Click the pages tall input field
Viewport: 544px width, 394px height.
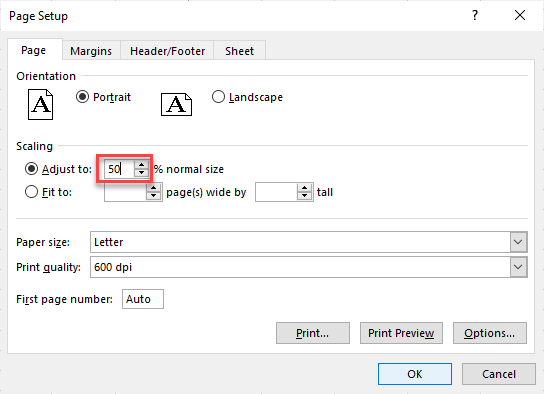(276, 192)
